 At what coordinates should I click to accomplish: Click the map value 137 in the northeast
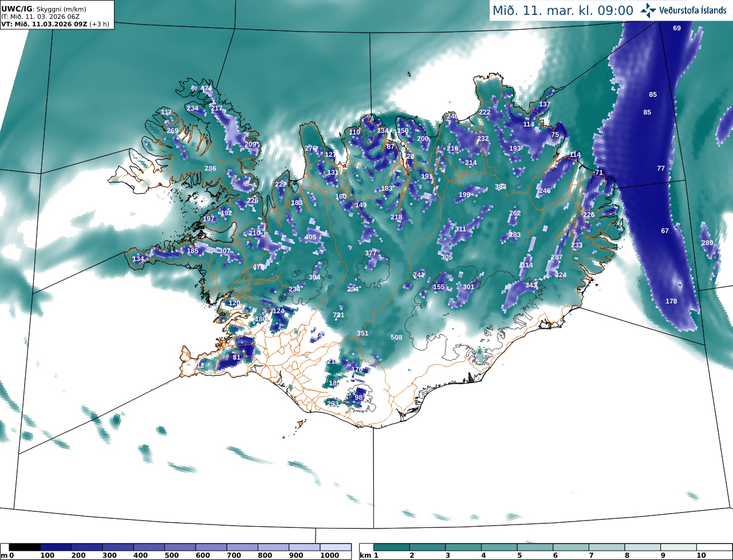pos(545,104)
